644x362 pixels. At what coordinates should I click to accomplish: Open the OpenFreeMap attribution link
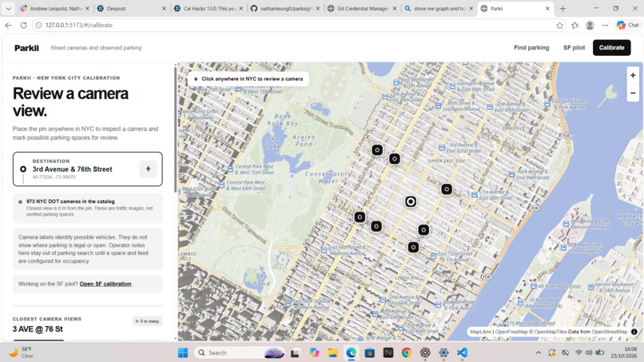click(x=511, y=332)
